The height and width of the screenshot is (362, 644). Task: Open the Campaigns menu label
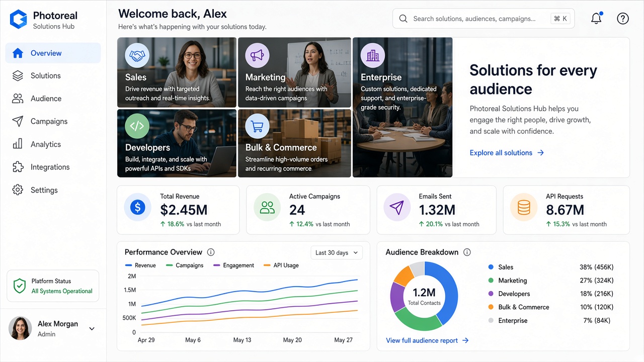49,121
